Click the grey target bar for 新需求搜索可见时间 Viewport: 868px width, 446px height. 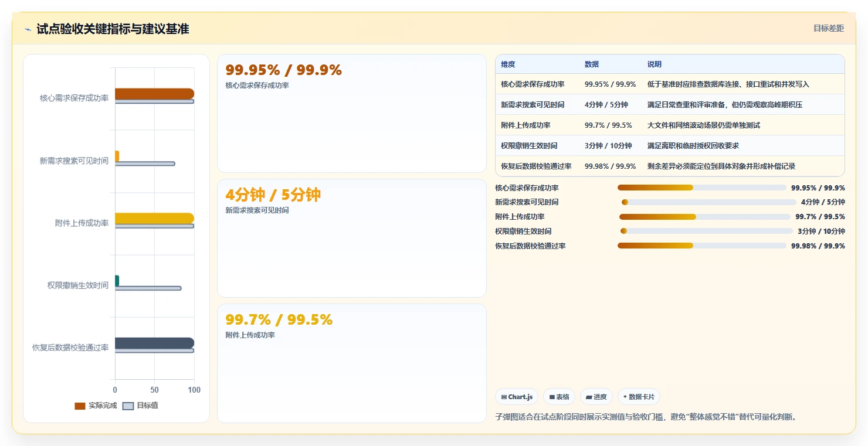[x=145, y=164]
